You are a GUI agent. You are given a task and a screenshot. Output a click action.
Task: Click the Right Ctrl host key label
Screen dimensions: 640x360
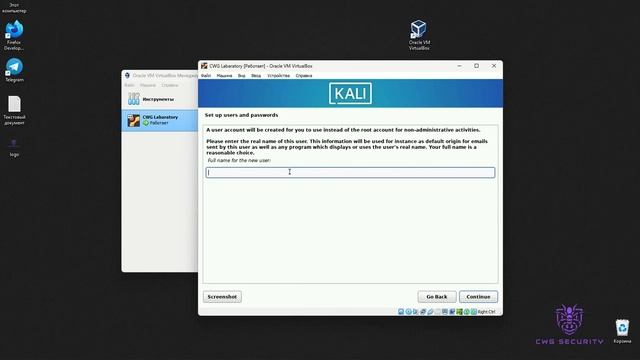click(487, 311)
